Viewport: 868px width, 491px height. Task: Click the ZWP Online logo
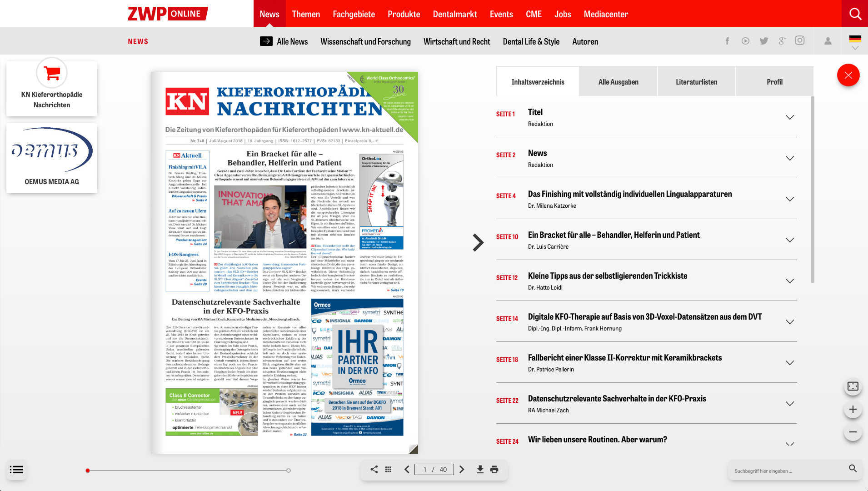pyautogui.click(x=168, y=14)
